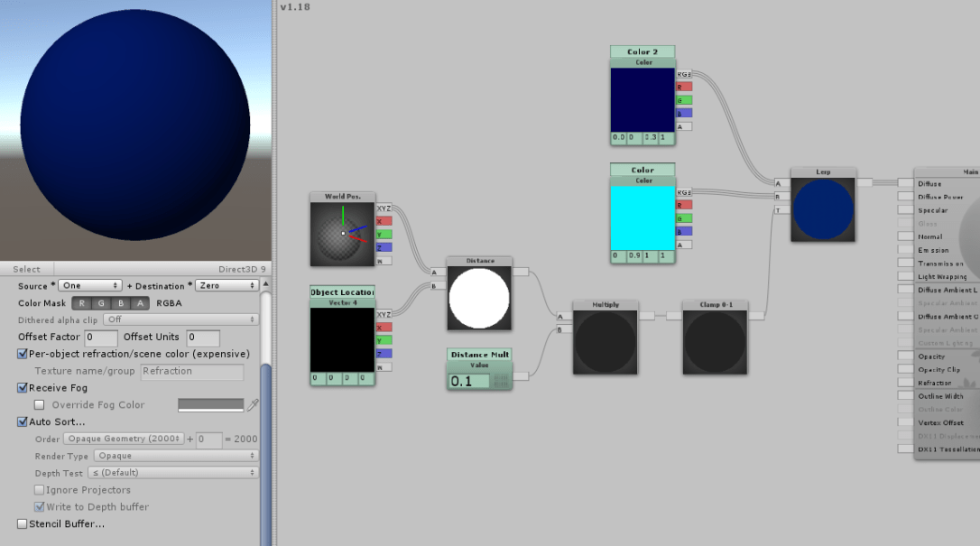Click the Normal input connector on Main
The height and width of the screenshot is (546, 980).
coord(904,236)
